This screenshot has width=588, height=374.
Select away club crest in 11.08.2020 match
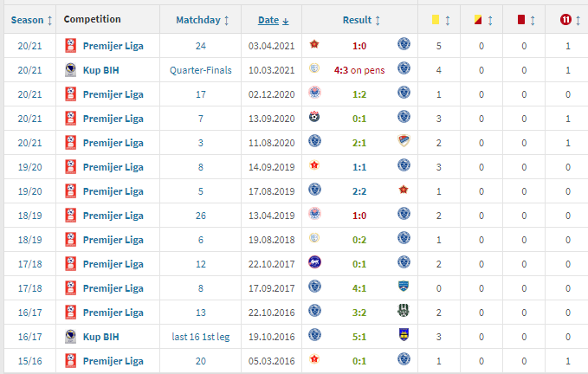coord(404,141)
